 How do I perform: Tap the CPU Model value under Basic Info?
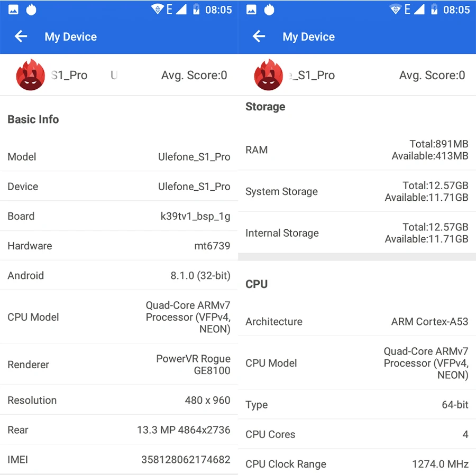(x=188, y=317)
